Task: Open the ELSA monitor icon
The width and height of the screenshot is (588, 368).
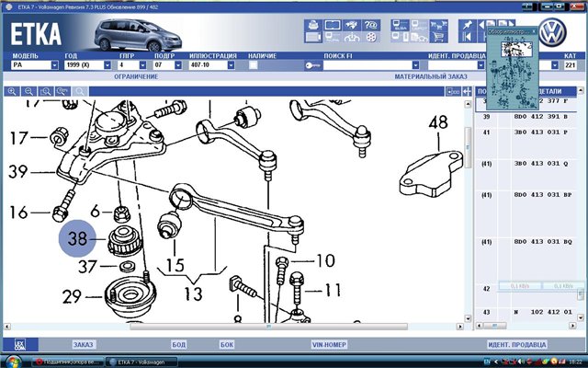Action: tap(400, 25)
